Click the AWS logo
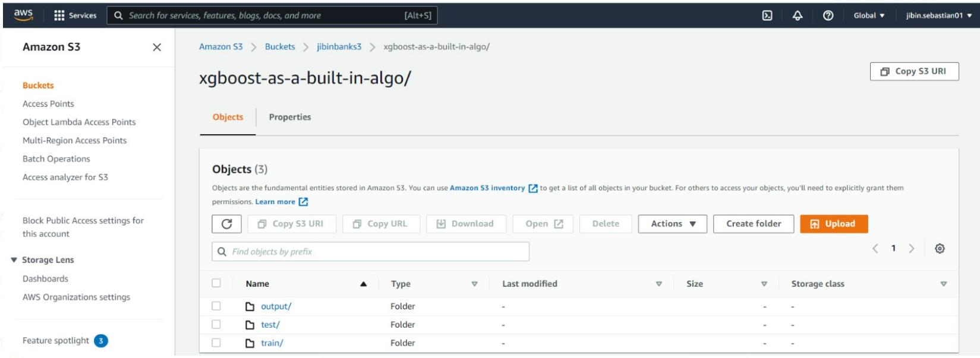Viewport: 980px width, 358px height. pos(24,15)
